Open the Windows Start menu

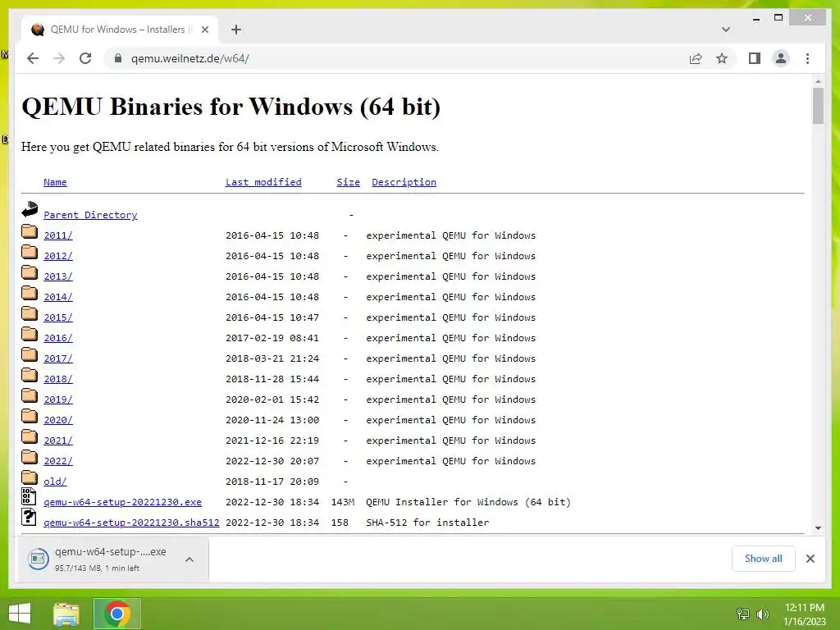tap(20, 614)
